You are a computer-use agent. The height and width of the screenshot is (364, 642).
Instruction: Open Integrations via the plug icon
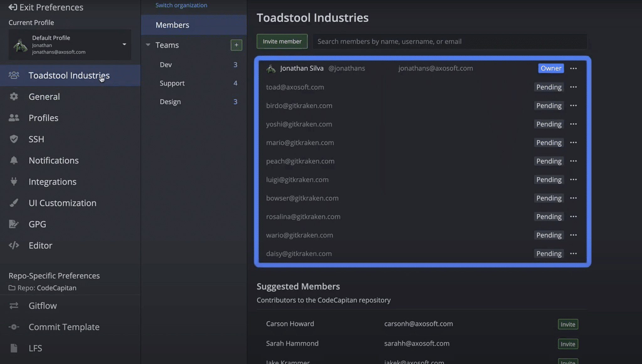(13, 182)
